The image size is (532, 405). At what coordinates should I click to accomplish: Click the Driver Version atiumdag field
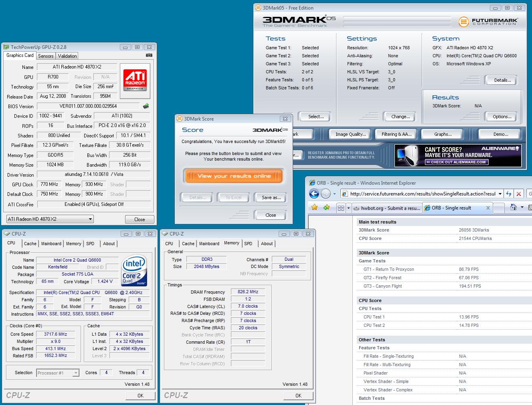point(94,174)
